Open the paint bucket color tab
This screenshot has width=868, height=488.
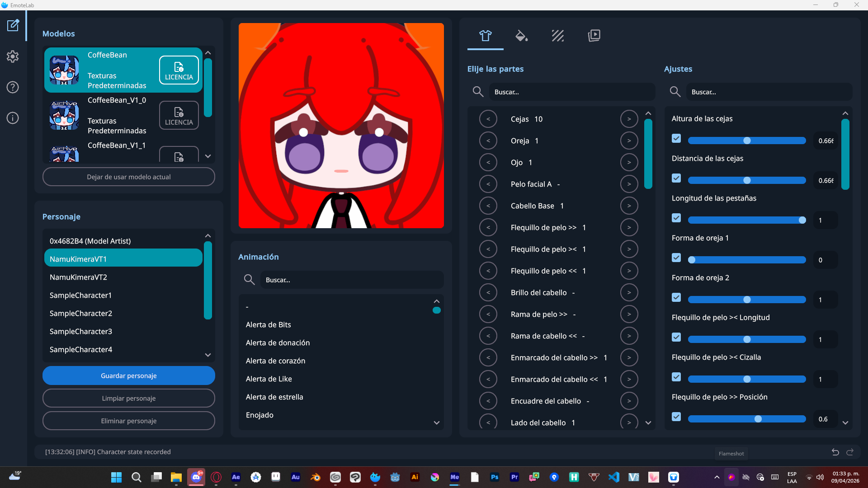click(x=521, y=36)
